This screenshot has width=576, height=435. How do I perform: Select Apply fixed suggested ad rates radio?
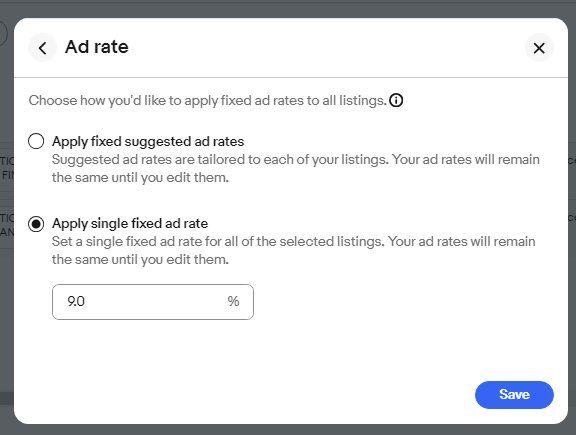[x=36, y=141]
